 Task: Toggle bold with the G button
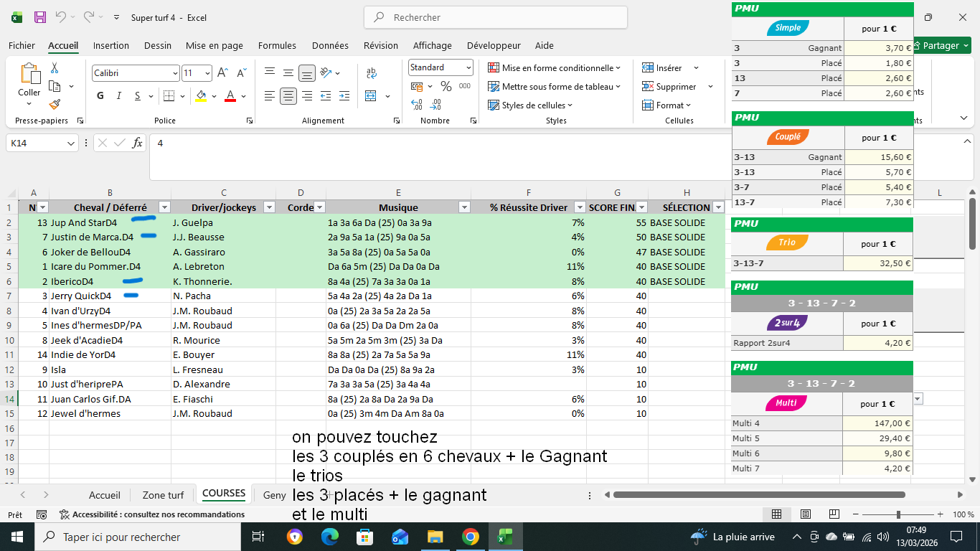[x=100, y=96]
